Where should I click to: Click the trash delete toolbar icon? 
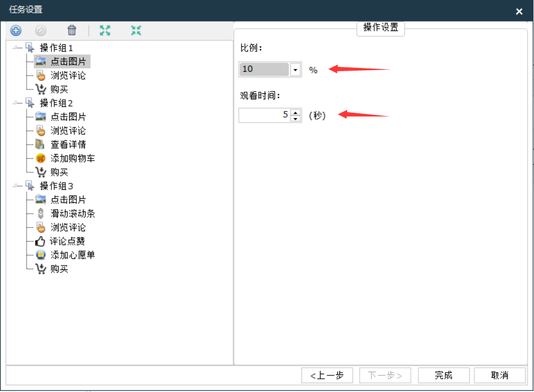[x=72, y=30]
